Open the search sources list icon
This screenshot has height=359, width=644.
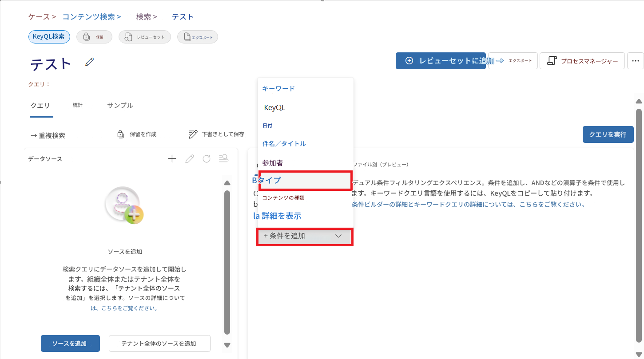224,158
